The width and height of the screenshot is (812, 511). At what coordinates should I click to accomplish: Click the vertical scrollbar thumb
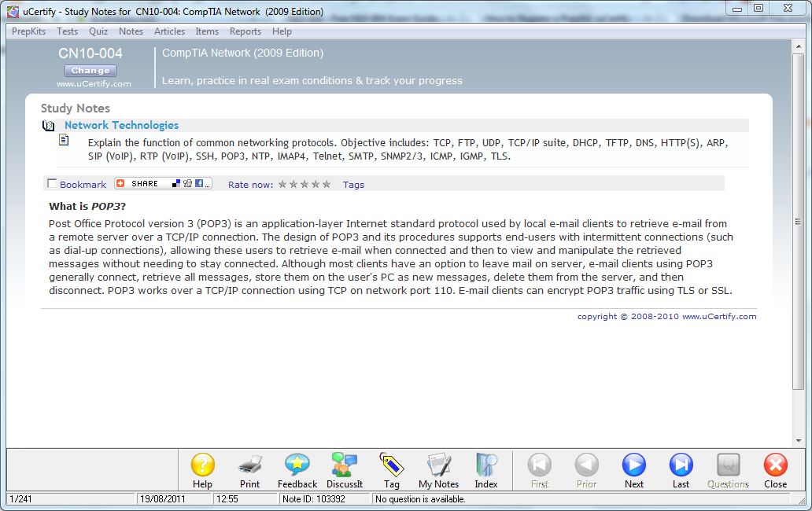(x=798, y=222)
